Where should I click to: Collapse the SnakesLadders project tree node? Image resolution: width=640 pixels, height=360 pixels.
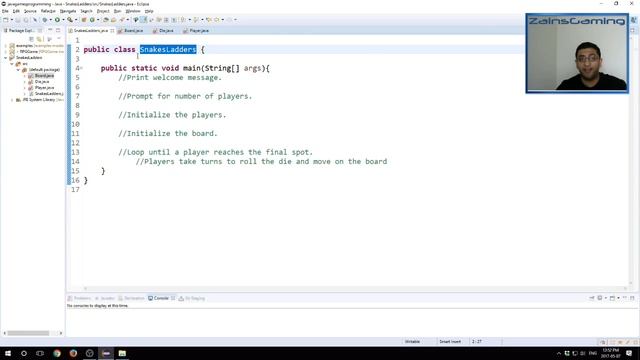[x=6, y=58]
